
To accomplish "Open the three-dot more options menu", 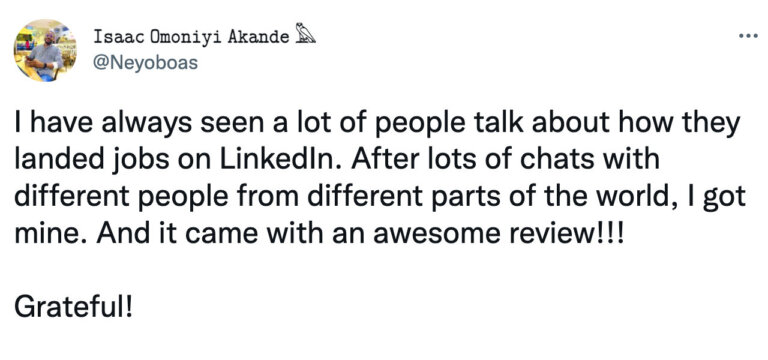I will coord(747,38).
